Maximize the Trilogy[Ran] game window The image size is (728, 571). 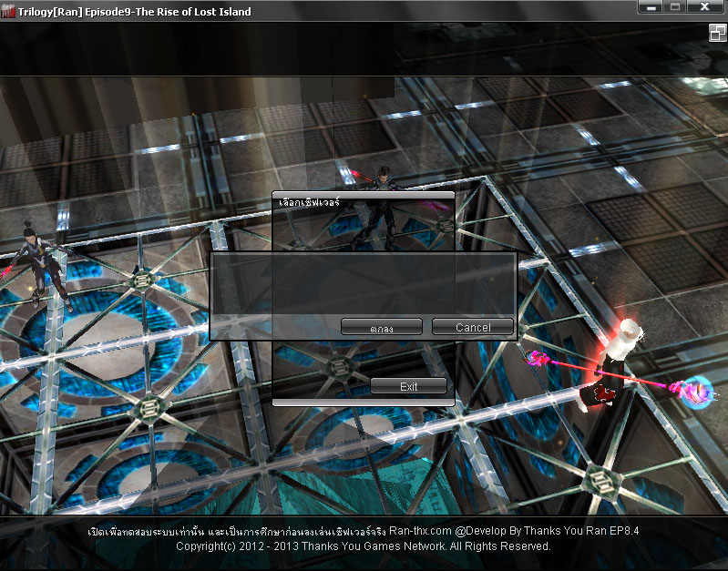[x=675, y=7]
